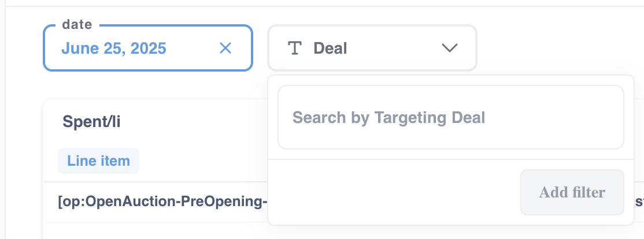Click empty space between Deal label and chevron

click(394, 48)
